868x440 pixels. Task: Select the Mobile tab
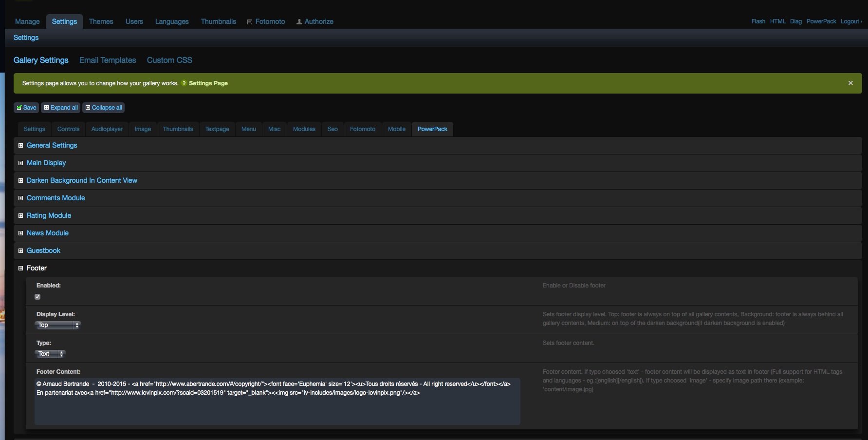(x=396, y=129)
